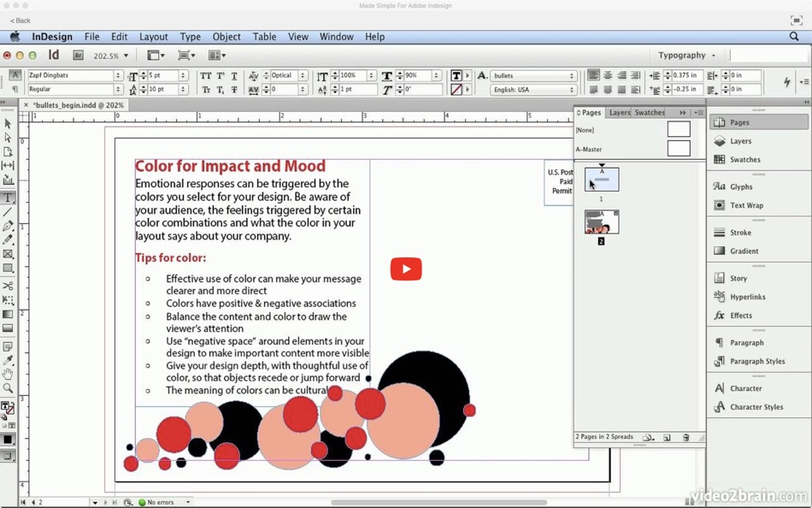Select the Note tool

[x=8, y=346]
